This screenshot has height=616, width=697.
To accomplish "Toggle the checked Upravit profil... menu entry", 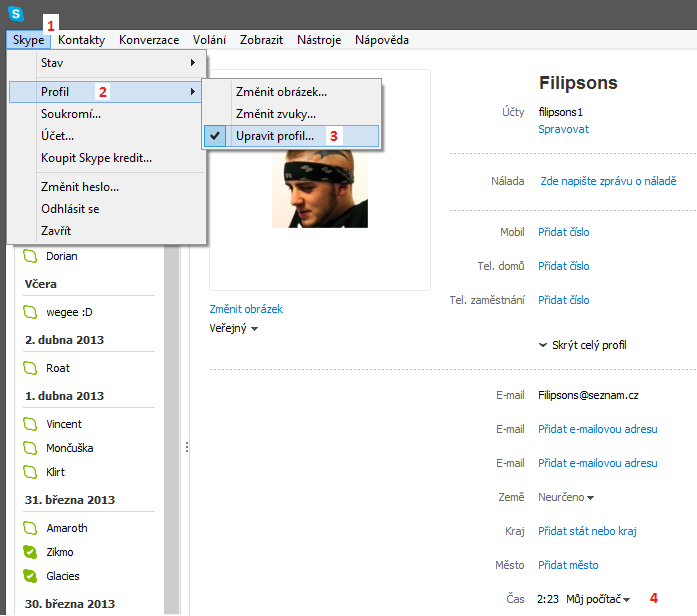I will tap(274, 136).
